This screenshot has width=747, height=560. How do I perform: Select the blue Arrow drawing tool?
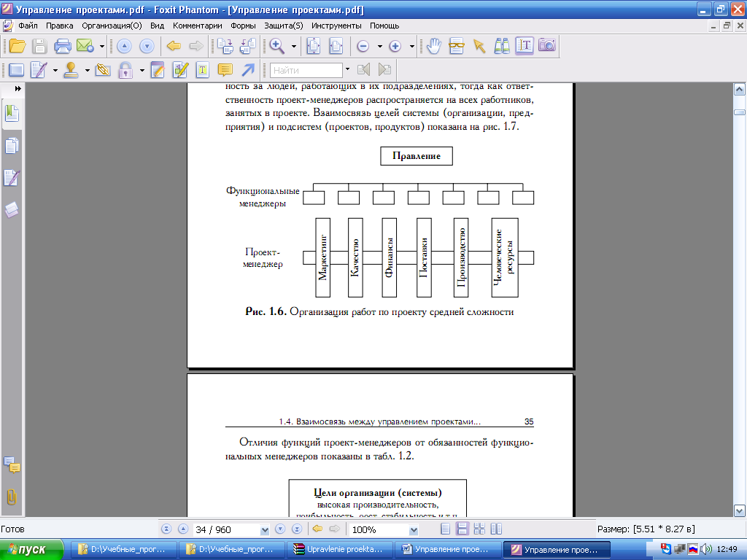248,71
